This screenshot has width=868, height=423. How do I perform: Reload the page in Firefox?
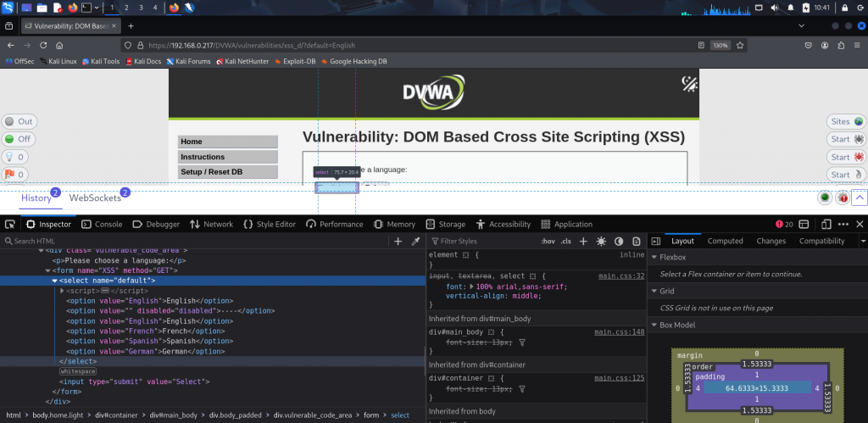click(x=43, y=46)
